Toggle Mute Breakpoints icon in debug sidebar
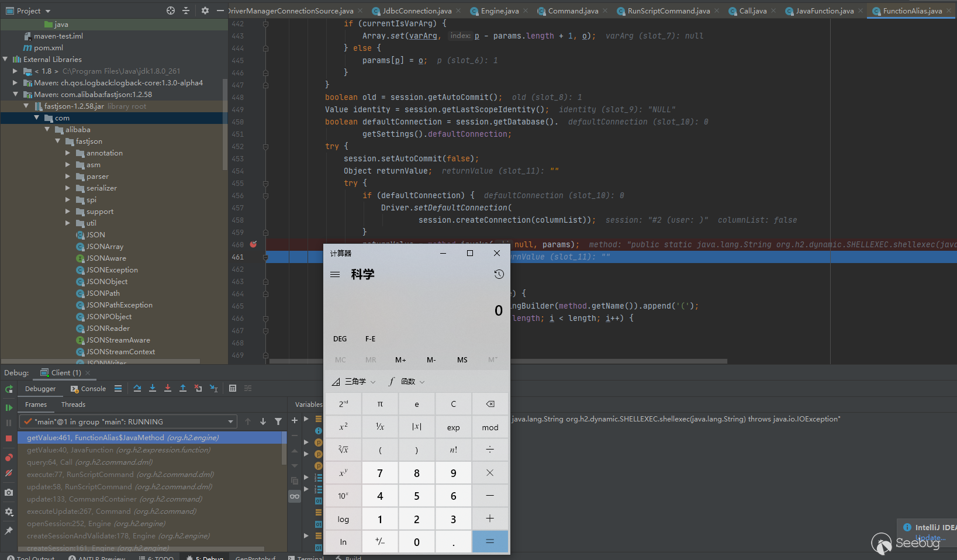Screen dimensions: 957x560 click(x=9, y=473)
